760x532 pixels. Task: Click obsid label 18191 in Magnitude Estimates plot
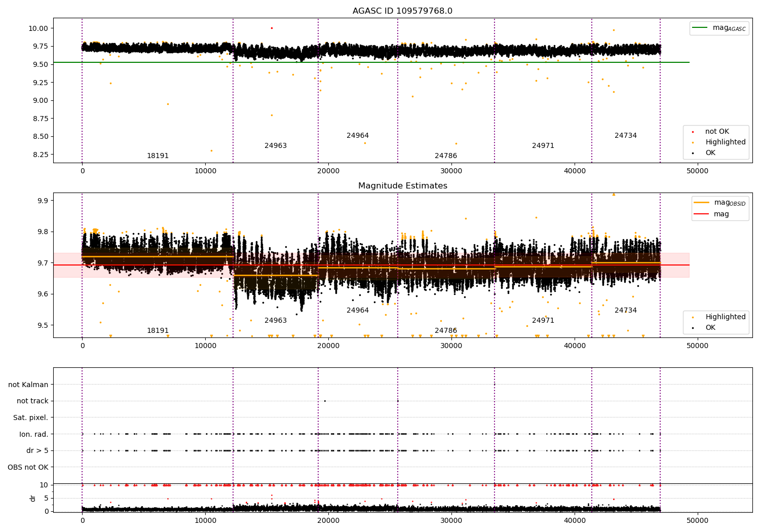pos(158,331)
